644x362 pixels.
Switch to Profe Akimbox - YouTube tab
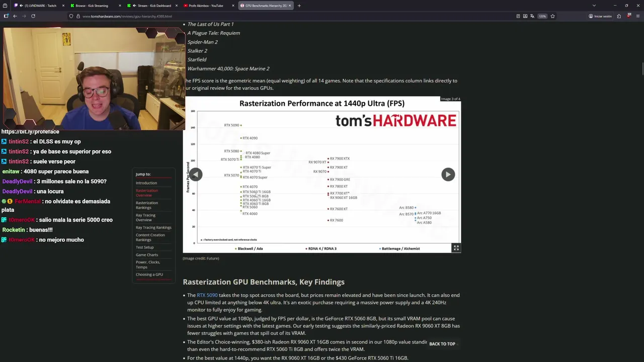[x=209, y=6]
